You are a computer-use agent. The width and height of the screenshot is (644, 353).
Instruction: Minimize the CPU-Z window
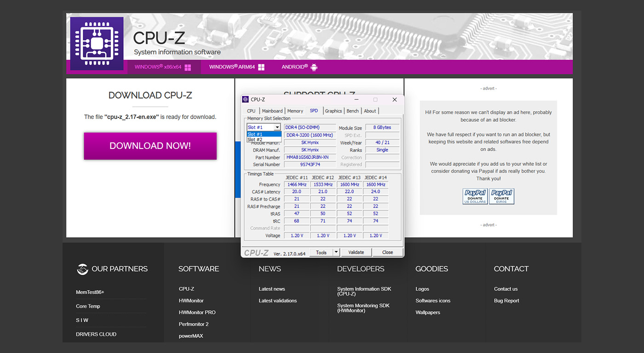click(x=356, y=100)
